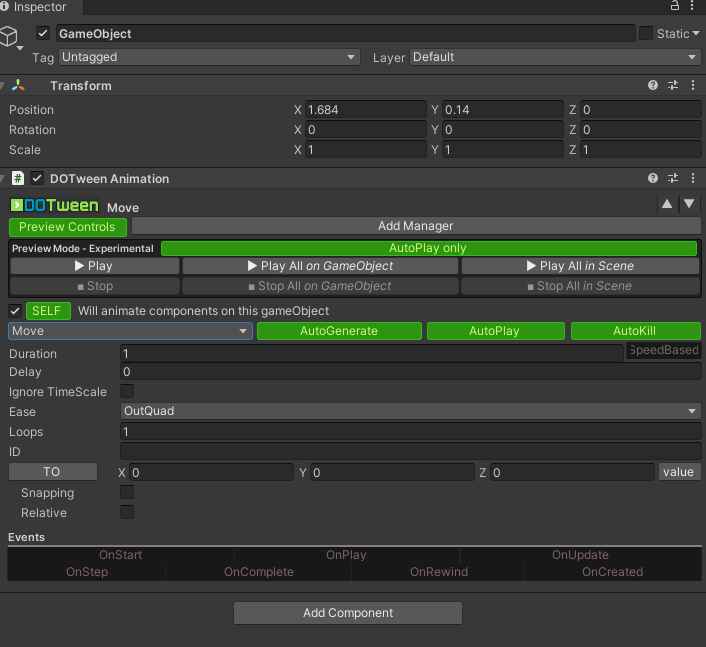Click the DOTween logo
The image size is (706, 647).
(x=54, y=206)
